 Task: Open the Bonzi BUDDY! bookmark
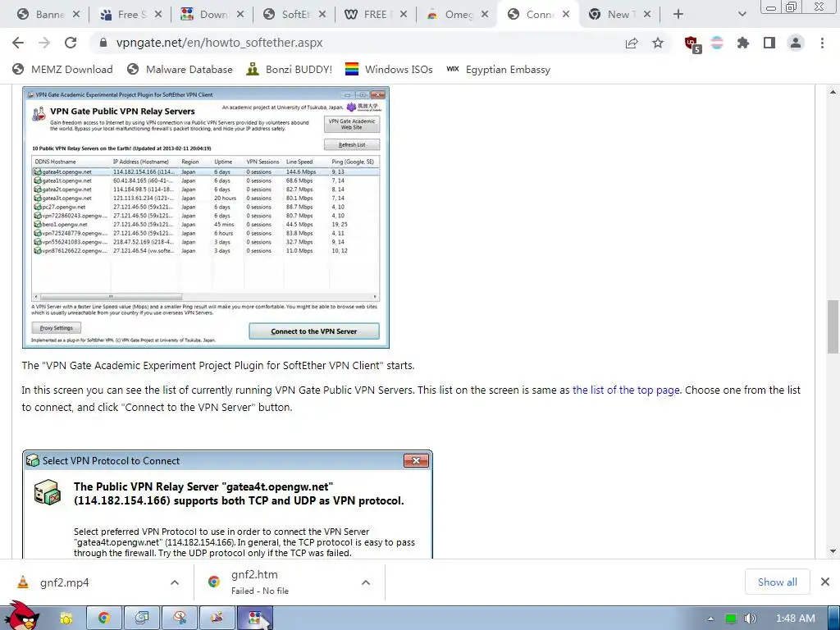pyautogui.click(x=290, y=69)
